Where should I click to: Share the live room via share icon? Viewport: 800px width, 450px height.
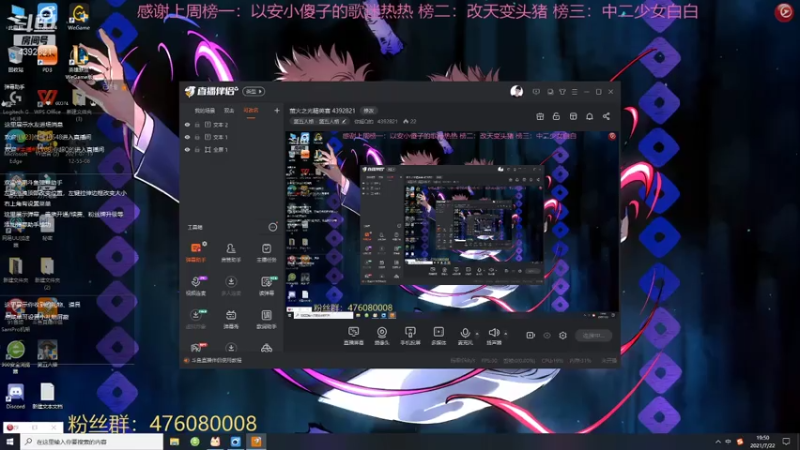(606, 116)
